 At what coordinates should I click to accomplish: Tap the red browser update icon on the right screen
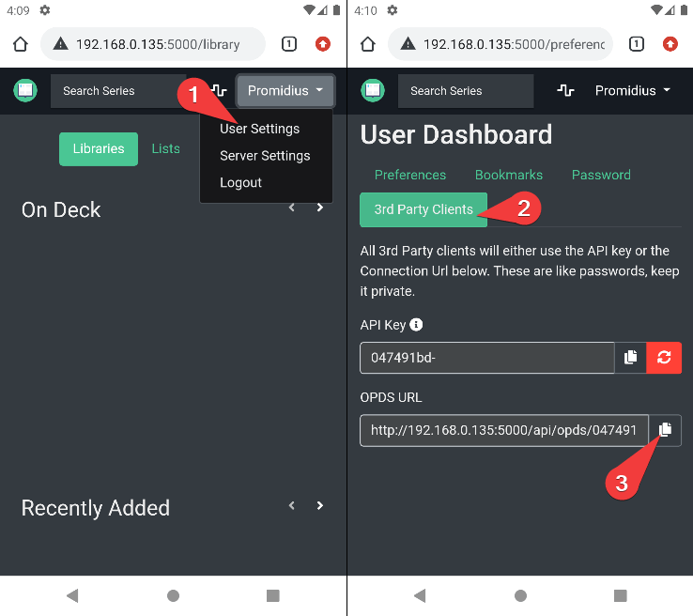[670, 44]
